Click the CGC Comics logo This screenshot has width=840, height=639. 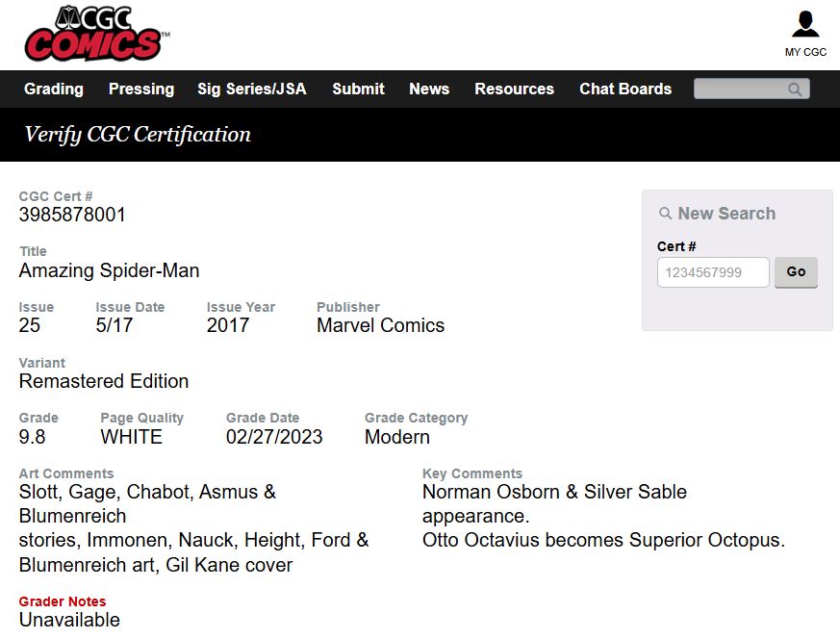click(x=94, y=34)
